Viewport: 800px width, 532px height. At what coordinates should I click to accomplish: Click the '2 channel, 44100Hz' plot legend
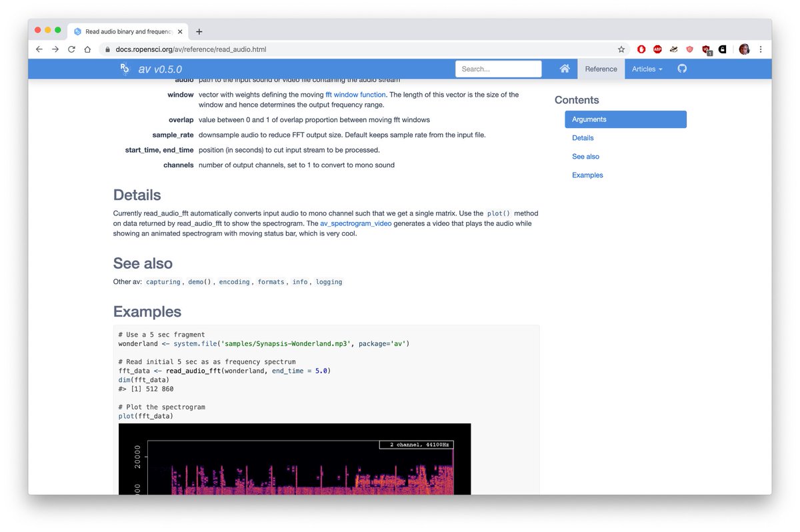(416, 445)
